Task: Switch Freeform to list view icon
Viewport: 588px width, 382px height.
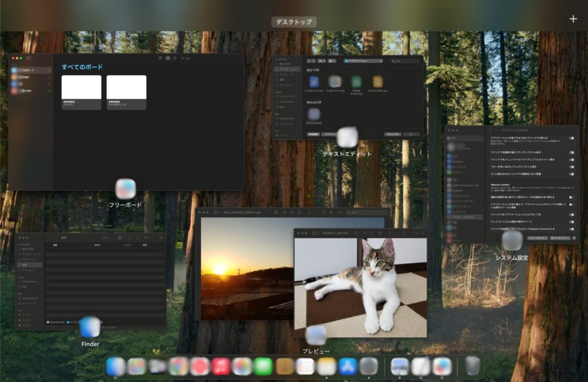Action: (175, 58)
